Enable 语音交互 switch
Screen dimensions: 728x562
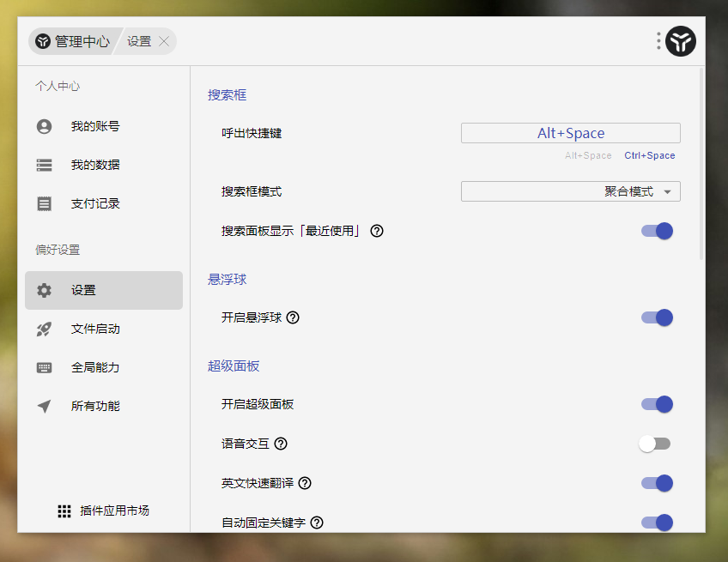(655, 444)
